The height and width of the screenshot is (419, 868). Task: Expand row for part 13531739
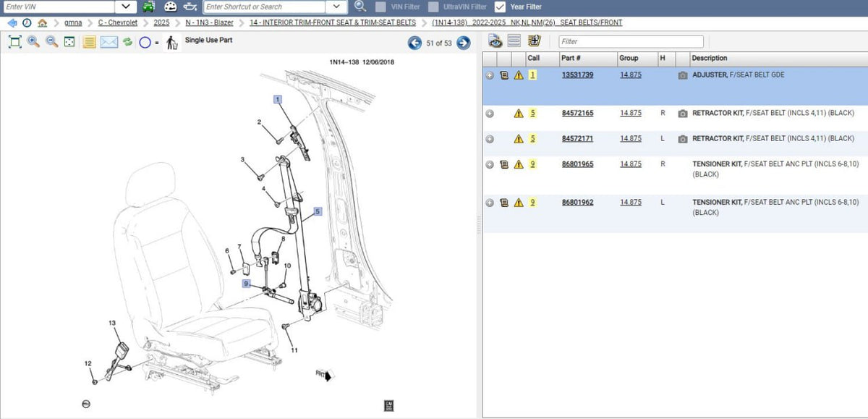coord(490,75)
